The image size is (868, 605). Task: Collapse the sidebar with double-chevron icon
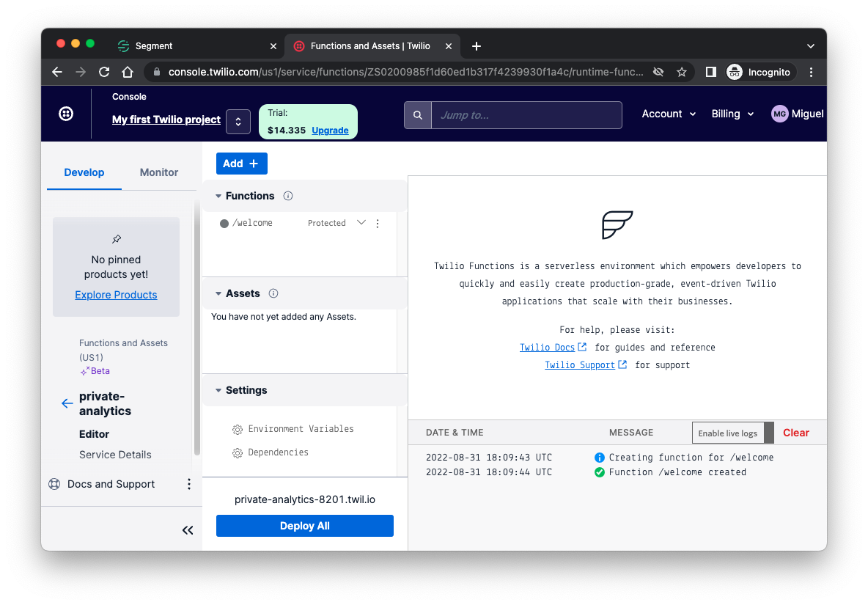[x=188, y=530]
